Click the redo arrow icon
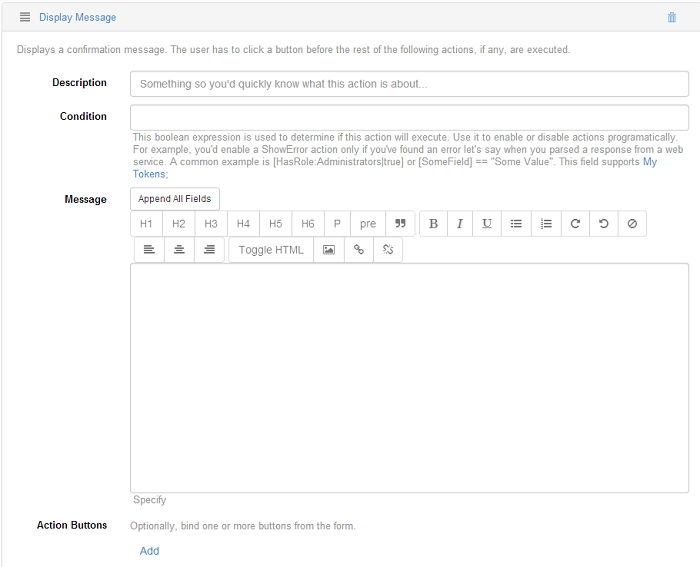This screenshot has width=700, height=567. 575,224
